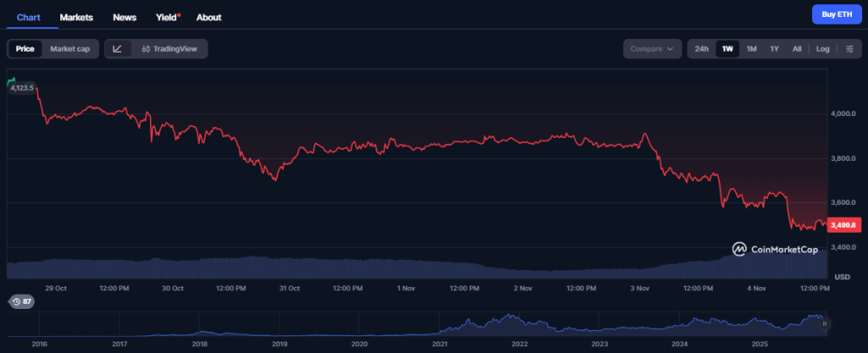Select the 1M time range
The height and width of the screenshot is (353, 868).
751,49
